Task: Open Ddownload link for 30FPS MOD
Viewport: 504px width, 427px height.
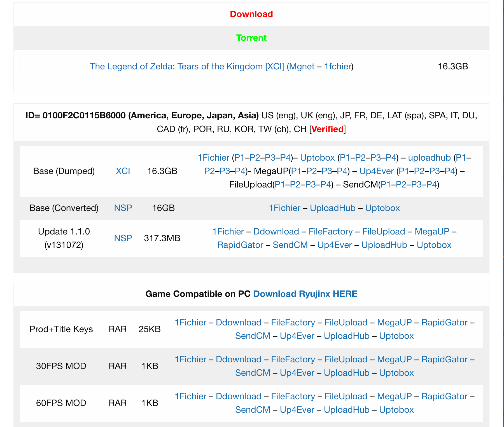Action: coord(239,359)
